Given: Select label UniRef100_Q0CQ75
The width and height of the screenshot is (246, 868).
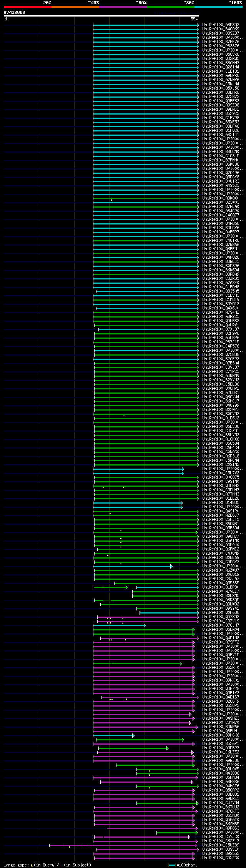Looking at the screenshot, I should [x=221, y=477].
